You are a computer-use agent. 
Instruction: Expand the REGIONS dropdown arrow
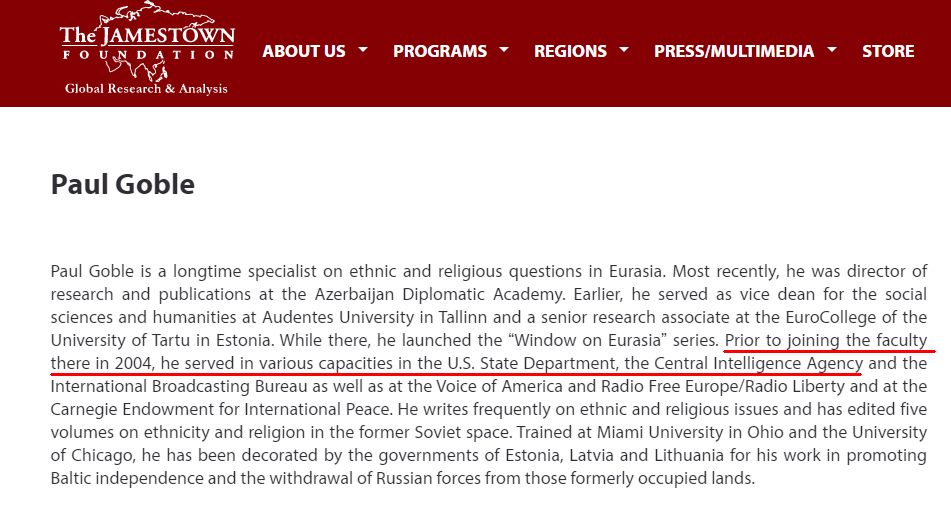pos(624,50)
